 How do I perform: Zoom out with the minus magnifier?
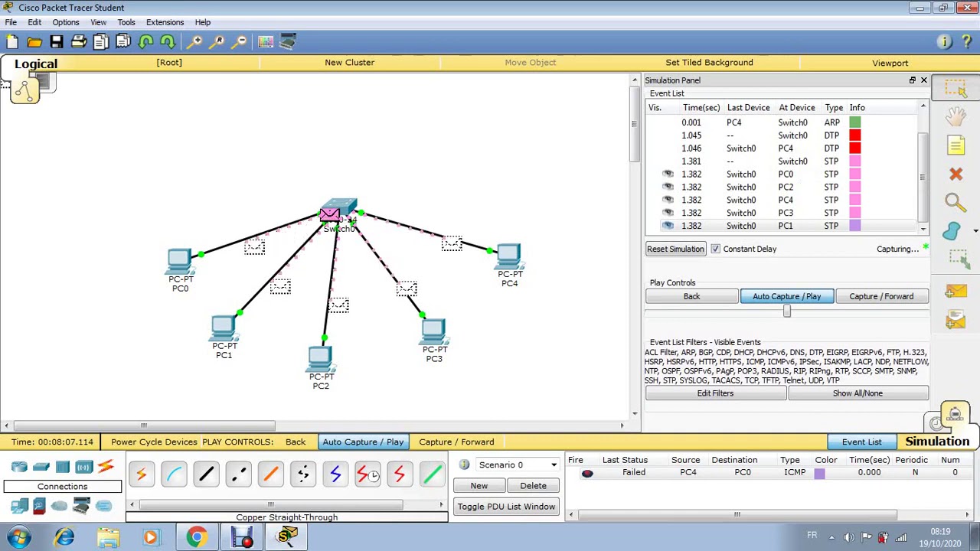tap(240, 42)
